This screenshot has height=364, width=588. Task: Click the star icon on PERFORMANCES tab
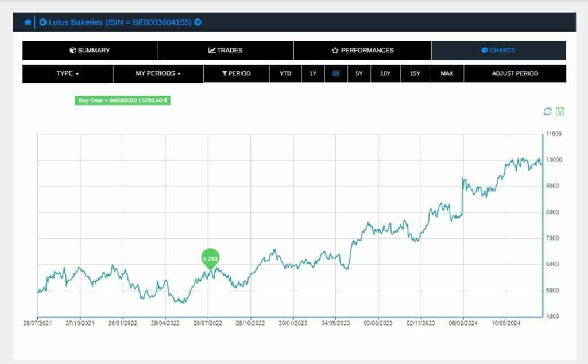tap(335, 51)
